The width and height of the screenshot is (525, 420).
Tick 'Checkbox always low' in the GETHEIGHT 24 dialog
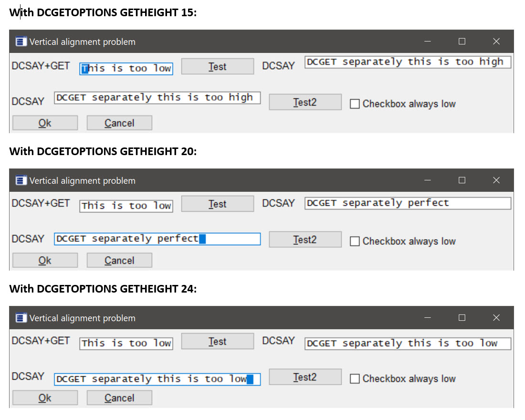pyautogui.click(x=355, y=379)
